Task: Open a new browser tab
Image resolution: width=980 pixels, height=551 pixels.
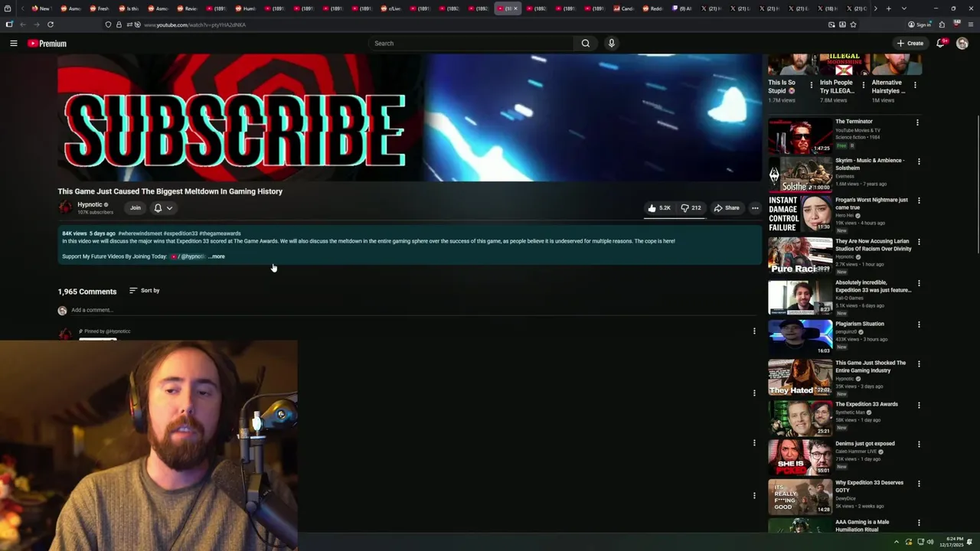Action: coord(888,8)
